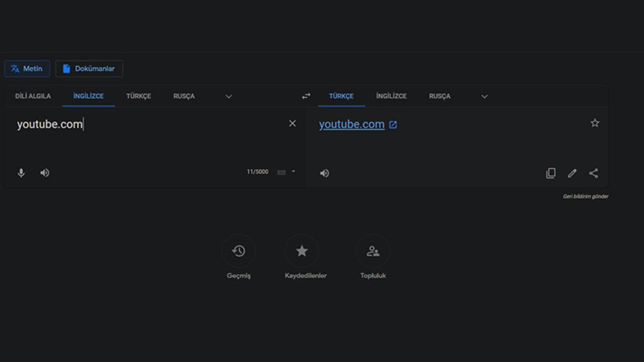Swap source and target languages
The height and width of the screenshot is (362, 644).
pyautogui.click(x=306, y=97)
